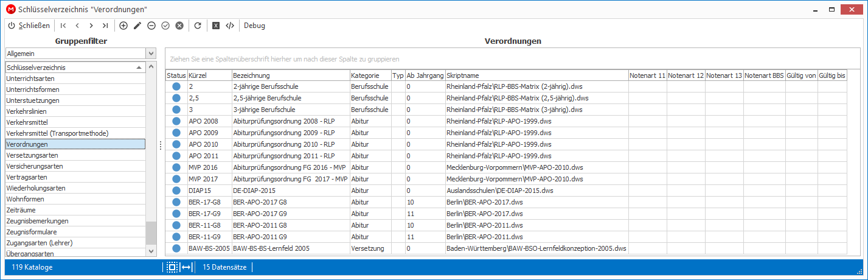
Task: Select Wohnformen in the catalog list
Action: [x=75, y=199]
